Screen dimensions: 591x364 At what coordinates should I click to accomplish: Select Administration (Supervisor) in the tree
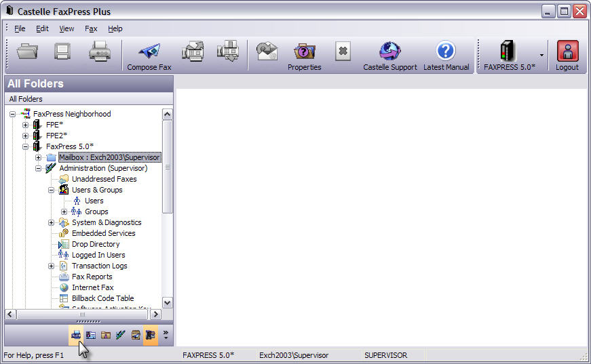point(103,168)
